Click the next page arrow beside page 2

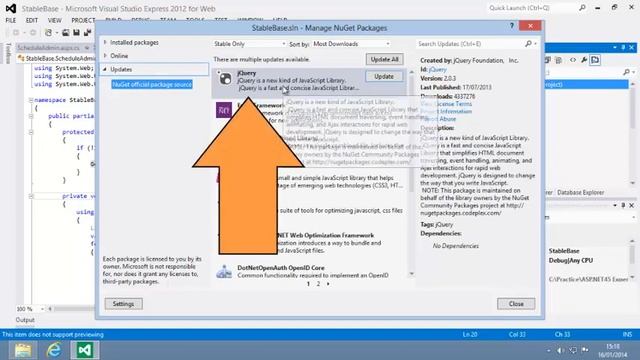tap(328, 284)
